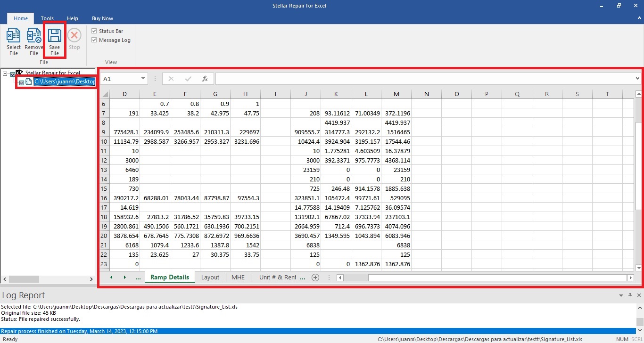Open the Home ribbon tab
This screenshot has width=644, height=343.
coord(21,18)
